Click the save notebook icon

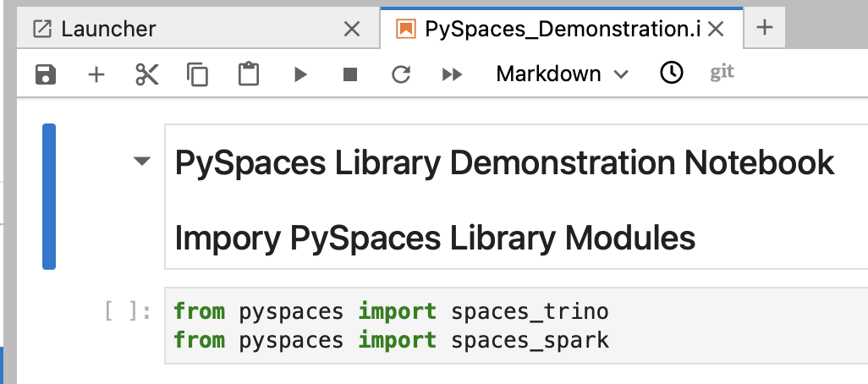click(x=46, y=74)
